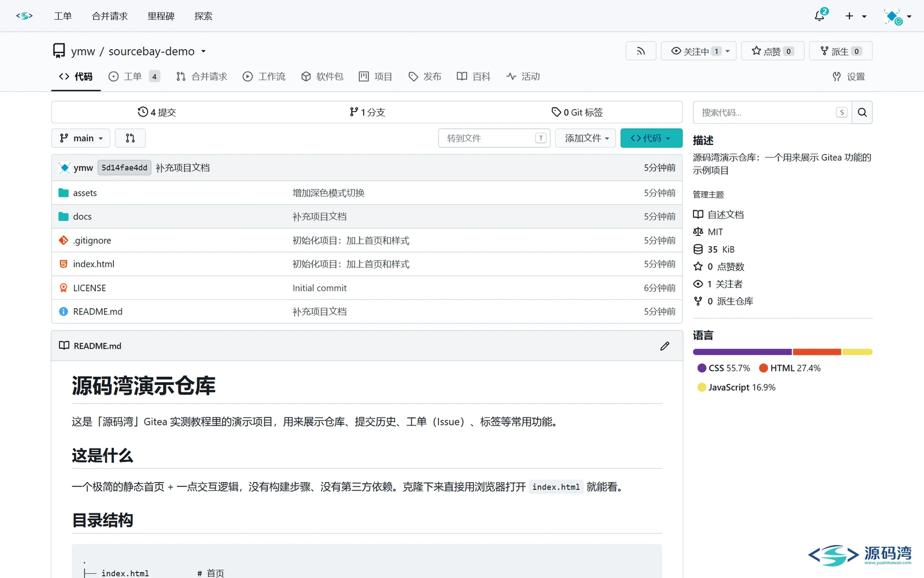The image size is (924, 578).
Task: Click the README.md info file icon
Action: tap(64, 311)
